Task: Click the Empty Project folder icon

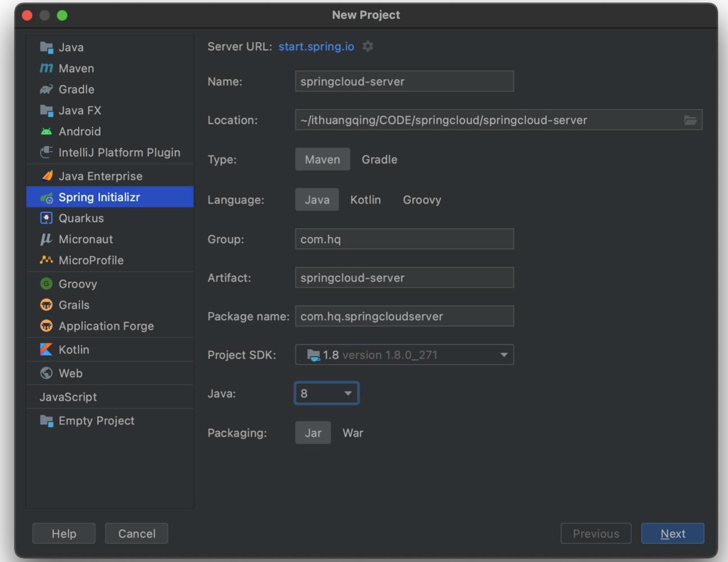Action: 46,420
